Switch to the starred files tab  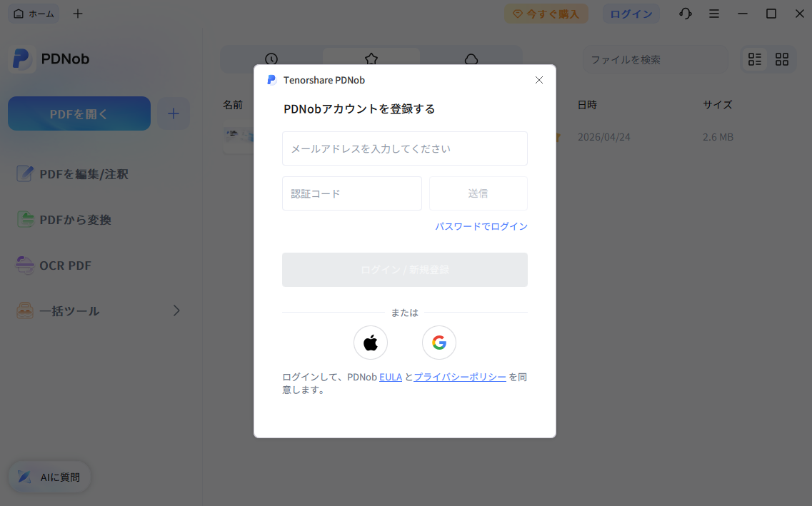point(371,59)
